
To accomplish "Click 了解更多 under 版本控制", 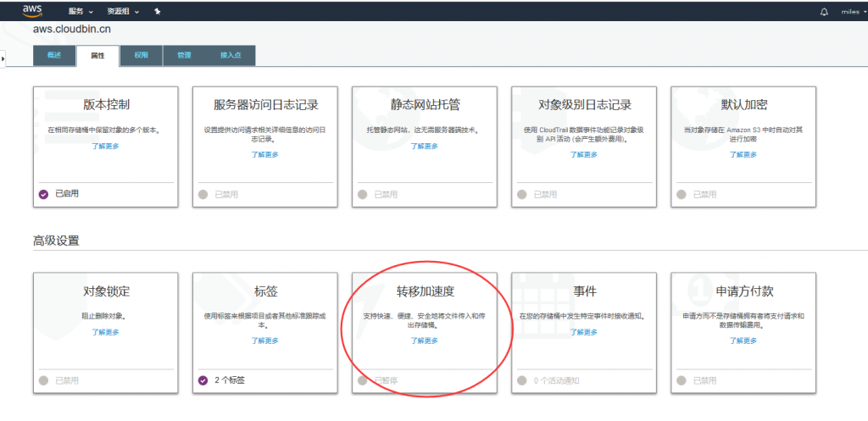I will coord(106,146).
